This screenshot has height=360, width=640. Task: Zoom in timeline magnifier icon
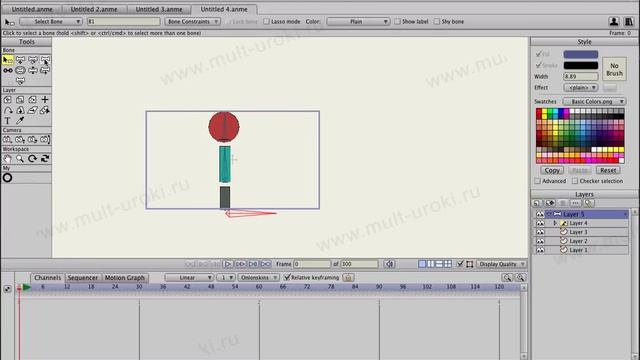coord(520,278)
